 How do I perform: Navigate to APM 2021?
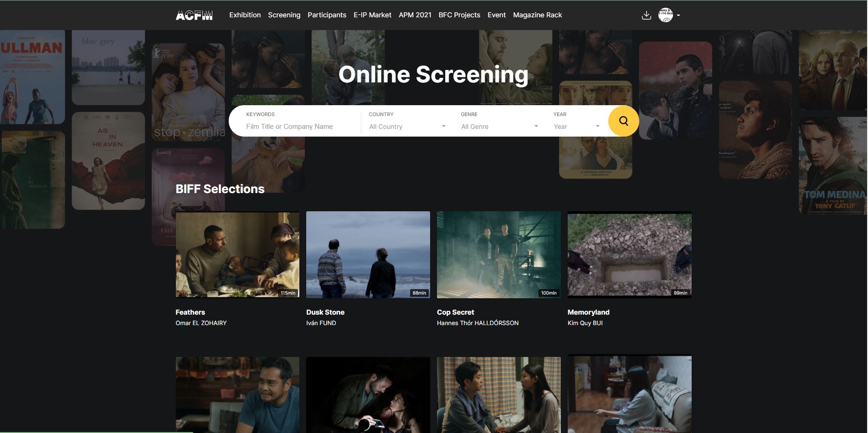pos(415,15)
